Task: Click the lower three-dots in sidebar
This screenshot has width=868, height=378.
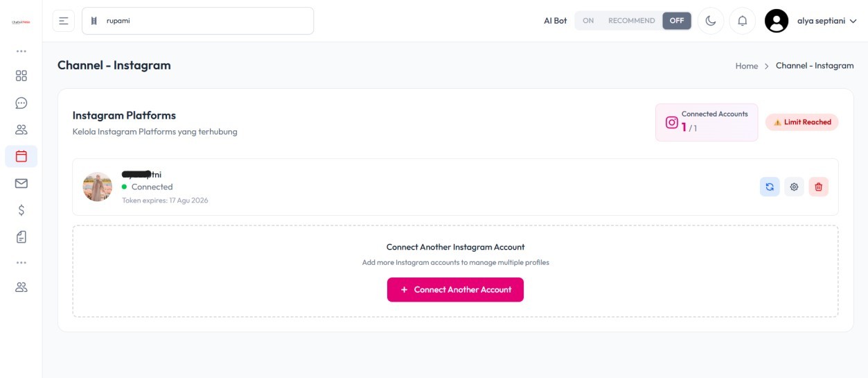Action: [21, 263]
